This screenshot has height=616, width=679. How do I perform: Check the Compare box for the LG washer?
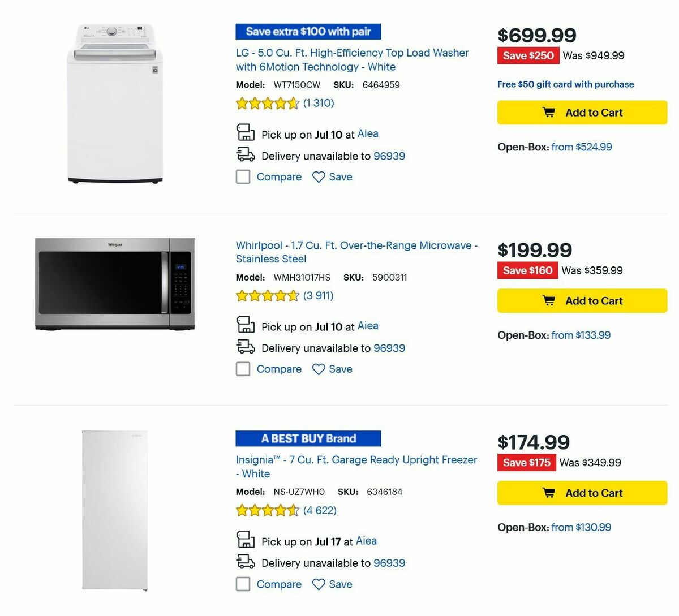pyautogui.click(x=243, y=177)
